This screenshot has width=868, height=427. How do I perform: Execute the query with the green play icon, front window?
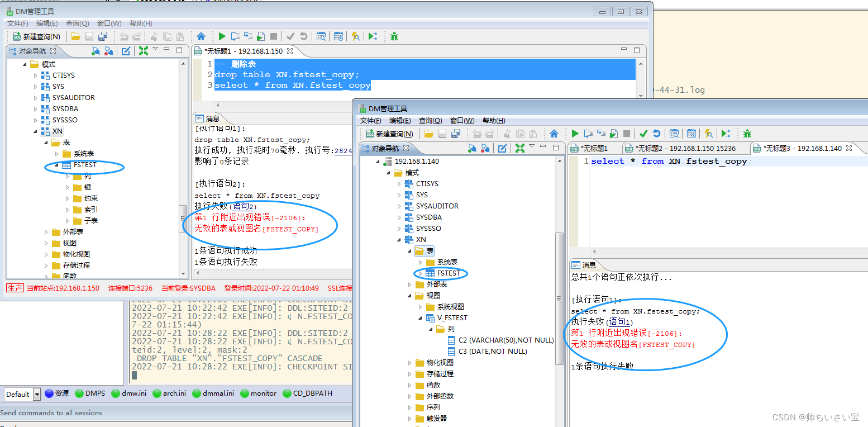click(x=575, y=134)
